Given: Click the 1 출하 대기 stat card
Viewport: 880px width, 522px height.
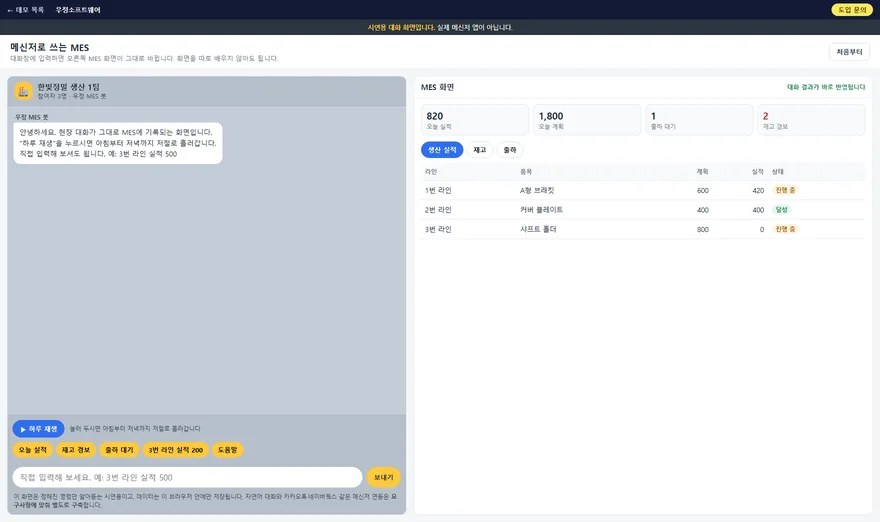Looking at the screenshot, I should coord(699,120).
